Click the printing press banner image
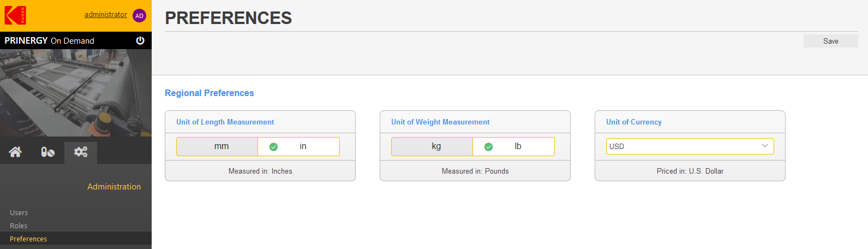The width and height of the screenshot is (868, 249). pyautogui.click(x=76, y=93)
